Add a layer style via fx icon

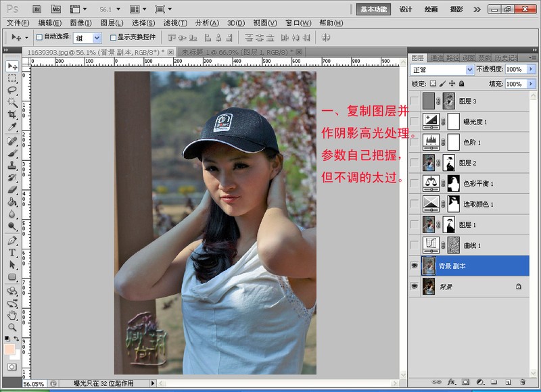[x=451, y=383]
